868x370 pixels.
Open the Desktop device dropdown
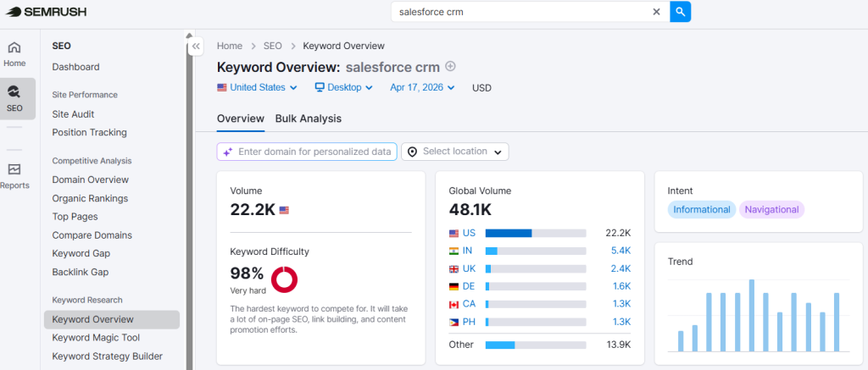coord(344,87)
